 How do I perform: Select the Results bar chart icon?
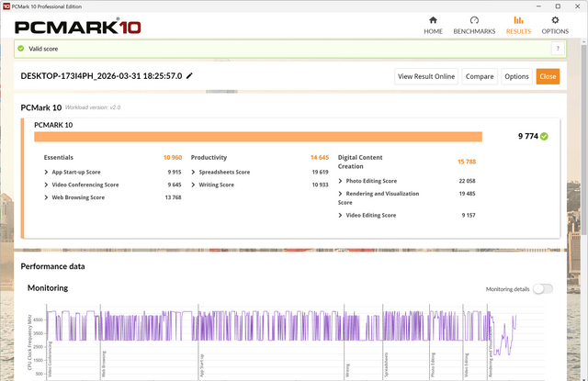[x=518, y=20]
